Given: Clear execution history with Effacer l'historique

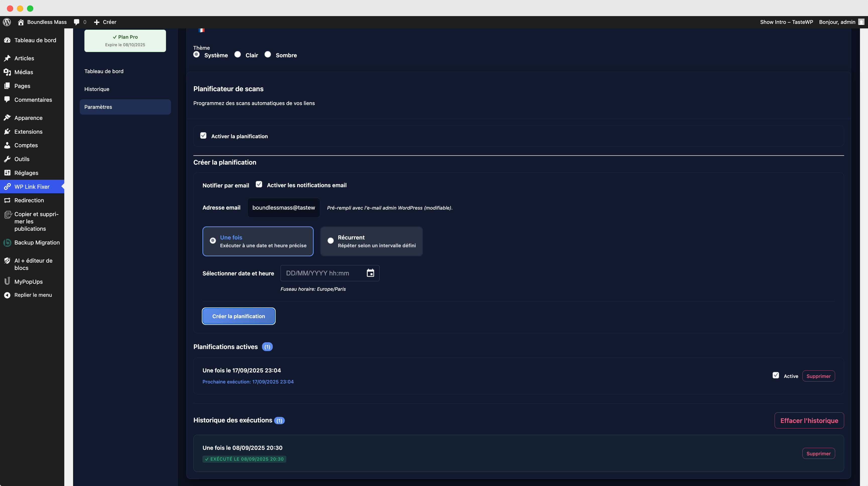Looking at the screenshot, I should 809,420.
